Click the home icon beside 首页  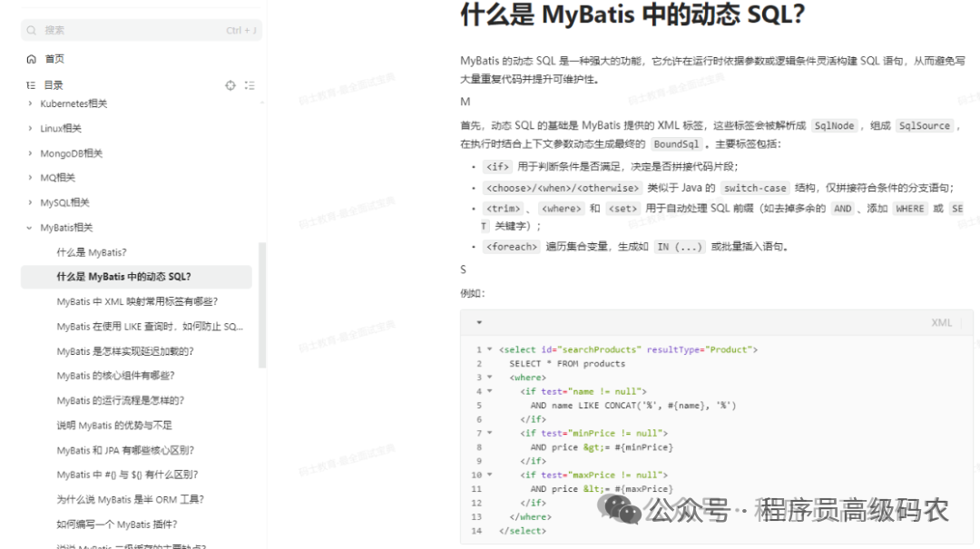click(31, 59)
